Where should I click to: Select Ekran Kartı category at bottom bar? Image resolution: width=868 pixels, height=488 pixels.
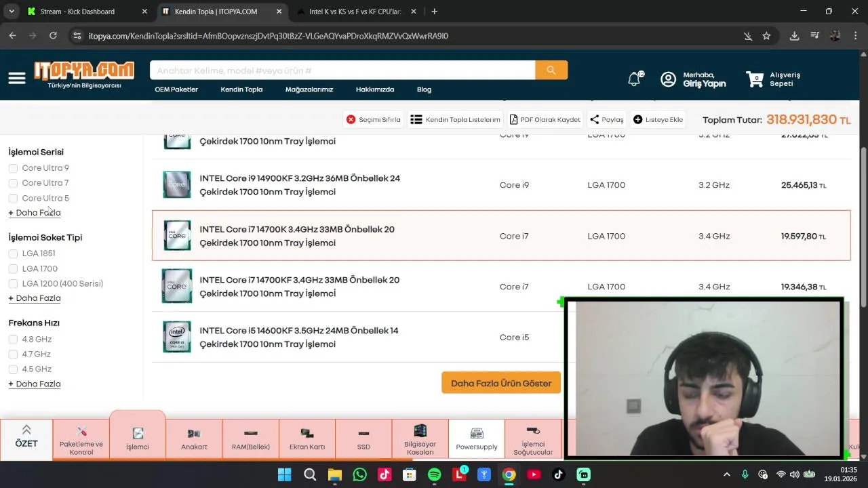[307, 439]
